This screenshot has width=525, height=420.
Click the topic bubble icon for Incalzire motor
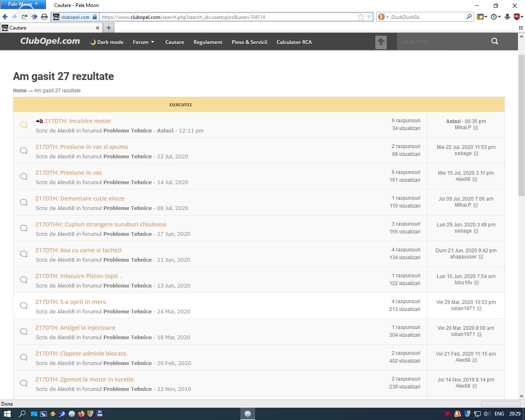[x=24, y=125]
